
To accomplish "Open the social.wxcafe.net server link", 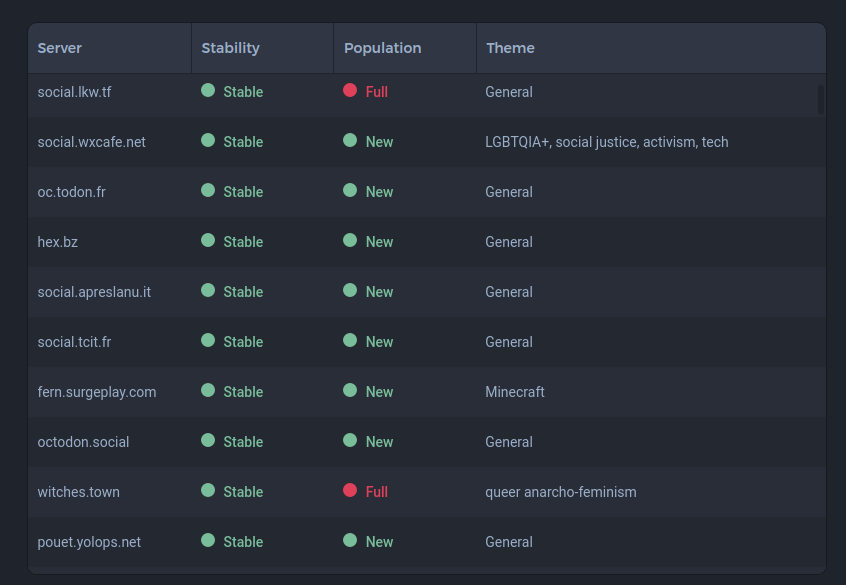I will click(x=91, y=142).
